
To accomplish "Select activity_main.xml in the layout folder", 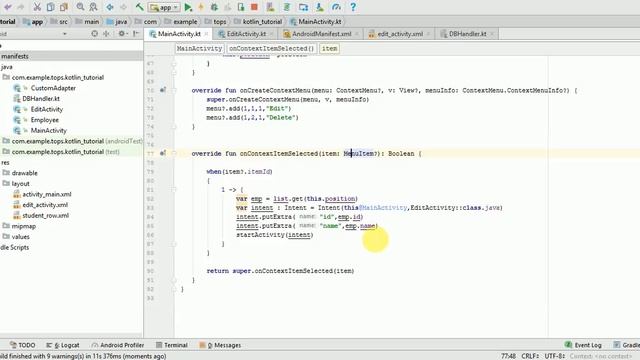I will [47, 194].
